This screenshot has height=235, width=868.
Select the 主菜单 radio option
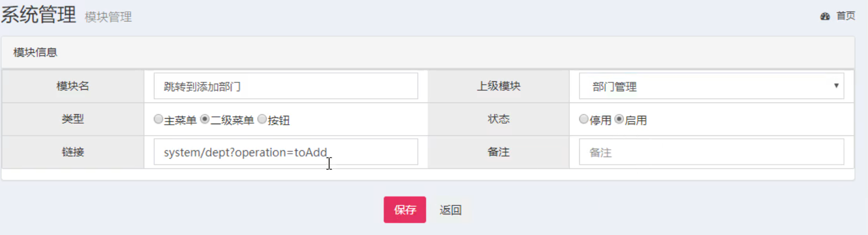pos(158,119)
